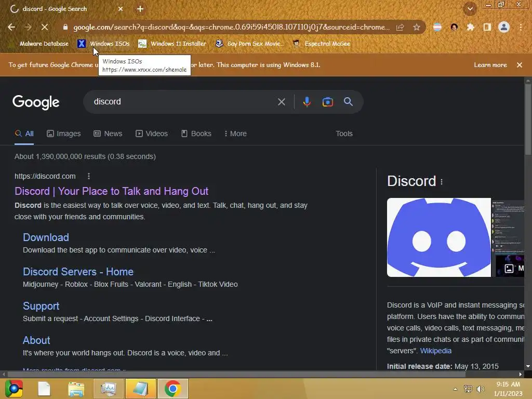
Task: Click the Discord logo image thumbnail
Action: [x=438, y=237]
